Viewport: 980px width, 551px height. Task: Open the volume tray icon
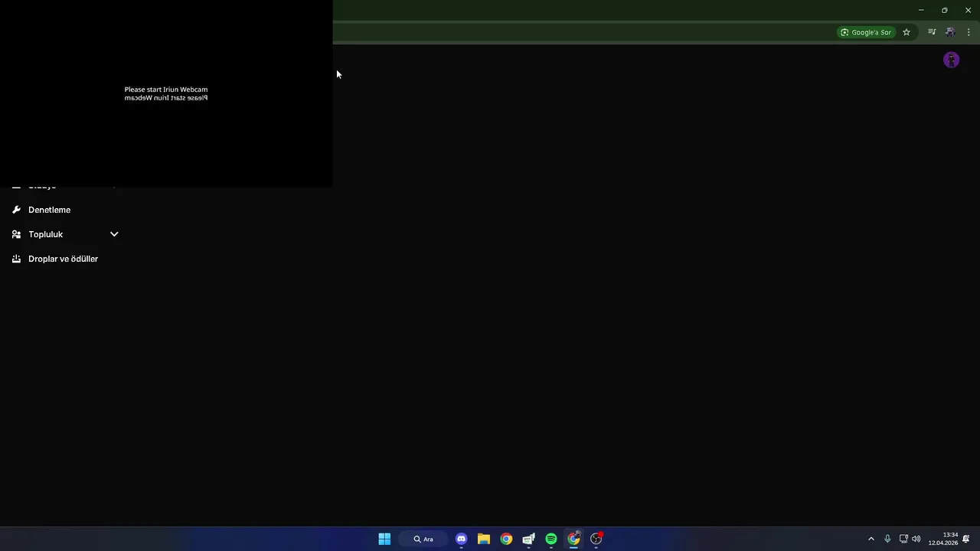coord(916,539)
